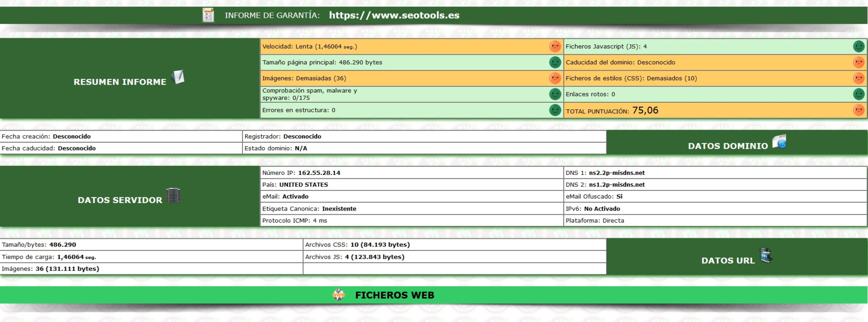Screen dimensions: 868x322
Task: Click 'Estado dominio: N/A' cell
Action: [424, 148]
